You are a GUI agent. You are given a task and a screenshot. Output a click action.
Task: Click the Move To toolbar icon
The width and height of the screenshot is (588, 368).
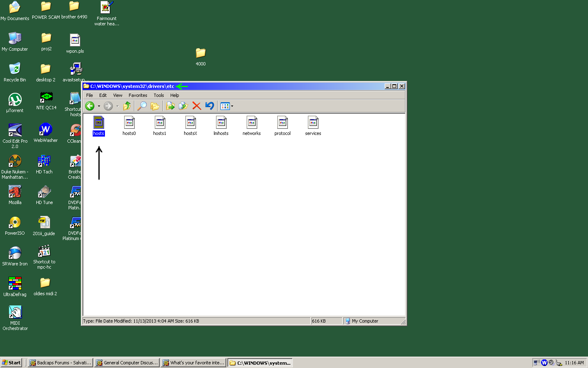[x=170, y=106]
